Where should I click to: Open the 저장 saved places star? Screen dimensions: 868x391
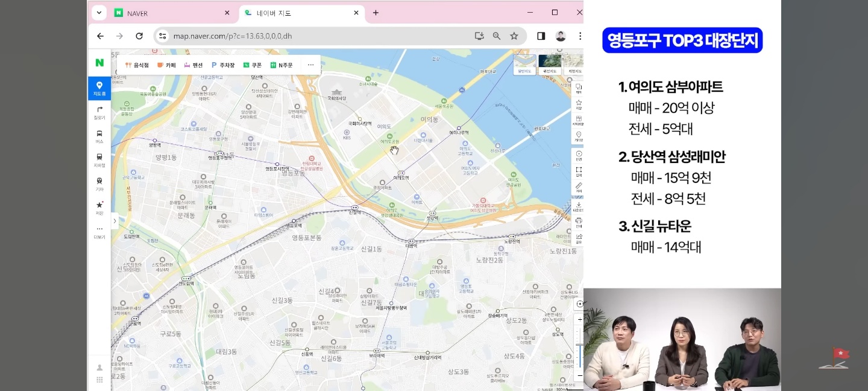(99, 208)
